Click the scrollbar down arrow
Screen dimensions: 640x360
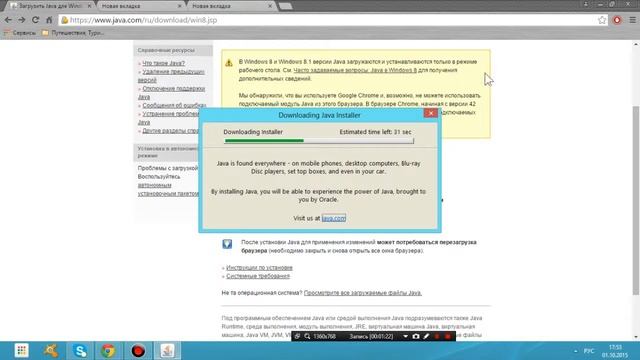[x=636, y=337]
